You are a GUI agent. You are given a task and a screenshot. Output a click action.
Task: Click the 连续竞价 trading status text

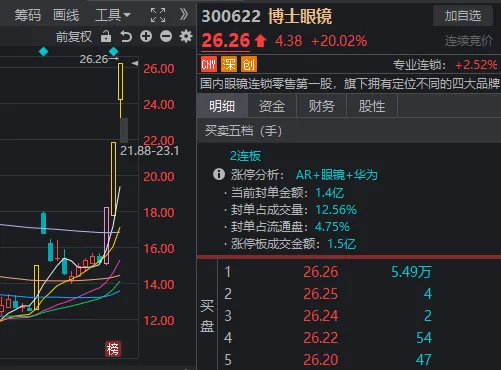tap(469, 41)
